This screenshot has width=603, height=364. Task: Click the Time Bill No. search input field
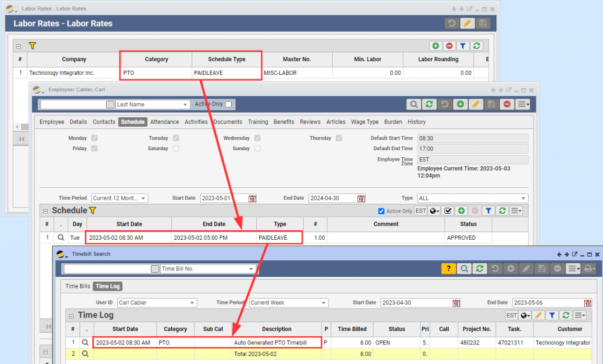pos(107,269)
